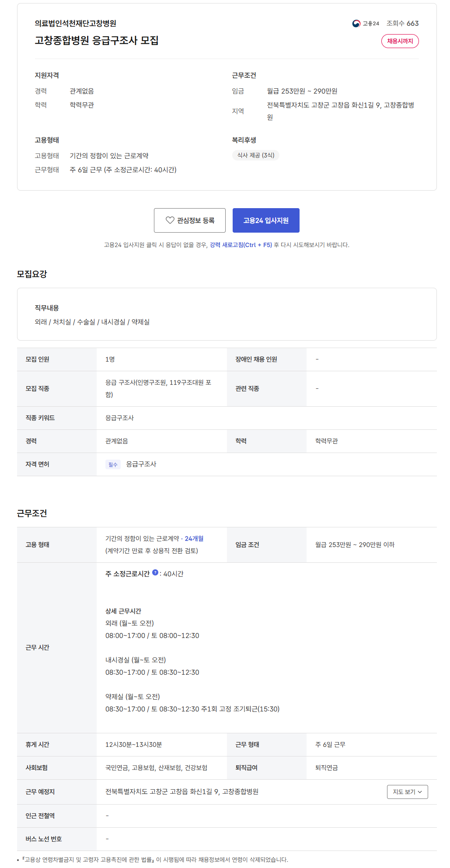Click the 장애인 채용 인원 header cell
The image size is (450, 868).
click(267, 359)
